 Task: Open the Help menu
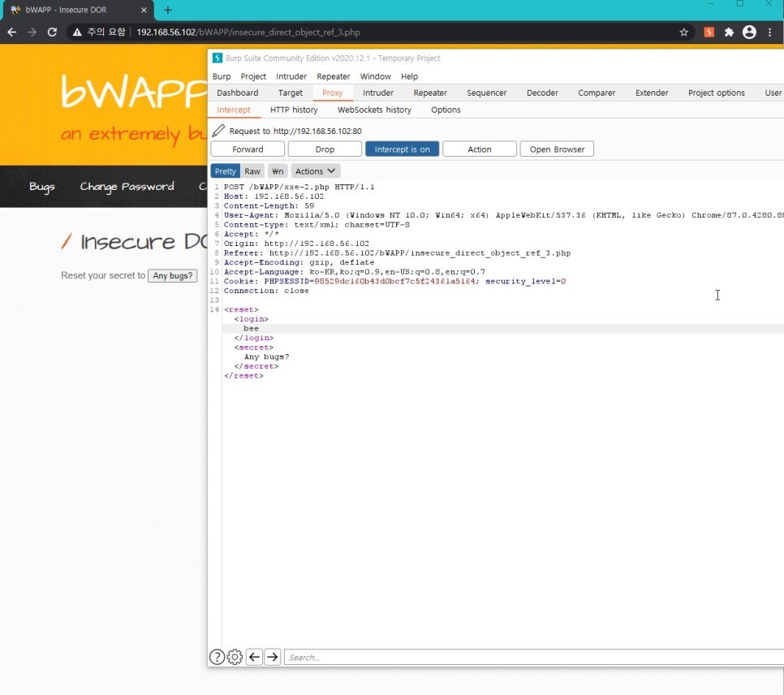(x=409, y=76)
